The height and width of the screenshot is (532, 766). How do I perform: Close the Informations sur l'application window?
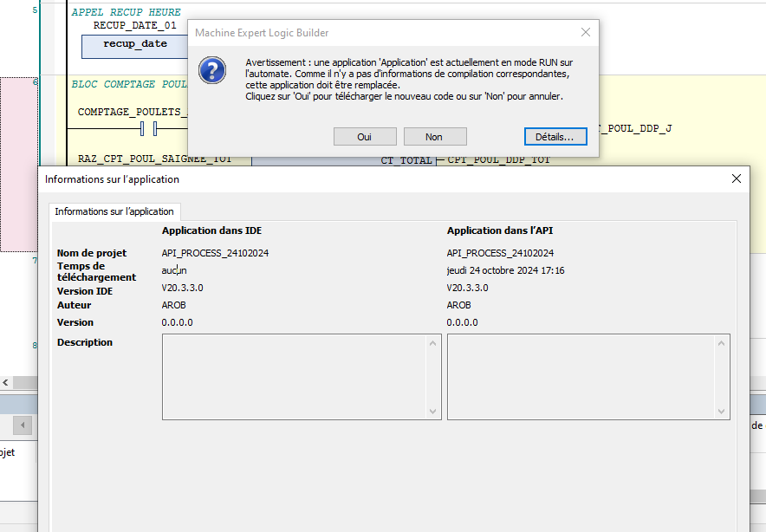tap(736, 178)
